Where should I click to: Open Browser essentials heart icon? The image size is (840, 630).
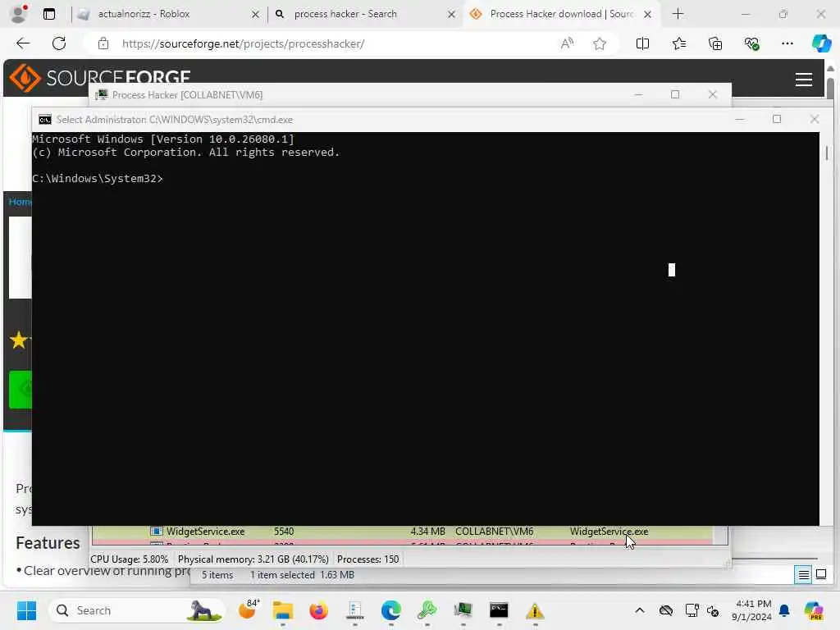coord(751,43)
